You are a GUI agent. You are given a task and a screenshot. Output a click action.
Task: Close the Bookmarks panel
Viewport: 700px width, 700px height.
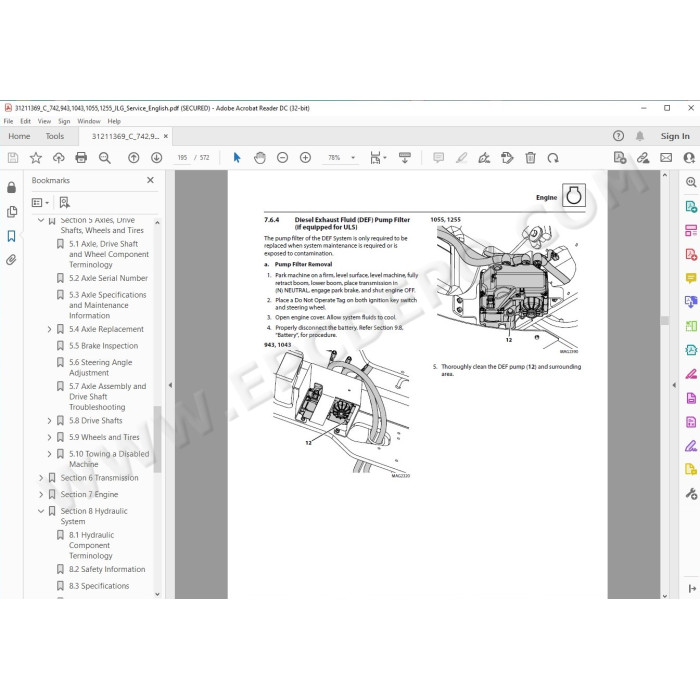150,180
